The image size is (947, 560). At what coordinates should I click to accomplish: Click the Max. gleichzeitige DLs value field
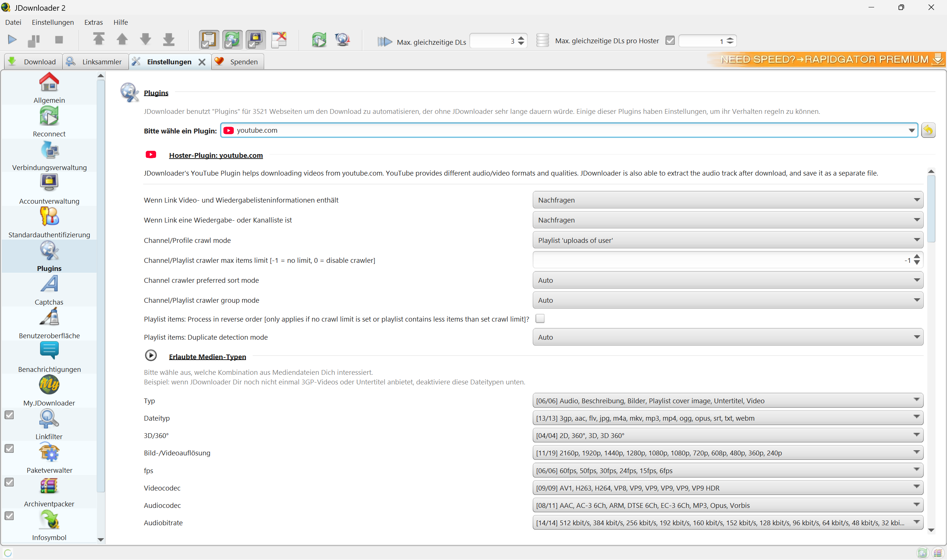(493, 41)
